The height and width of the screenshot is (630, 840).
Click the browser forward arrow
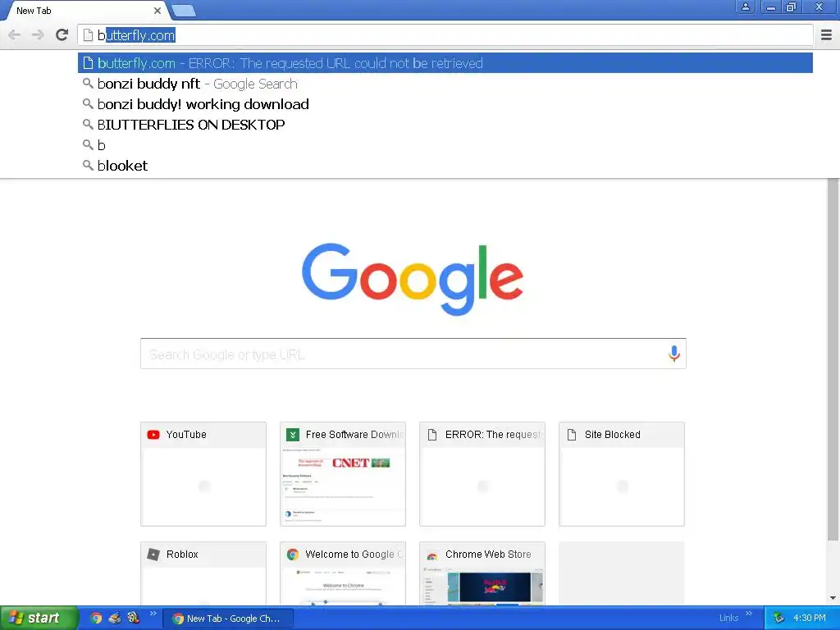pos(38,35)
